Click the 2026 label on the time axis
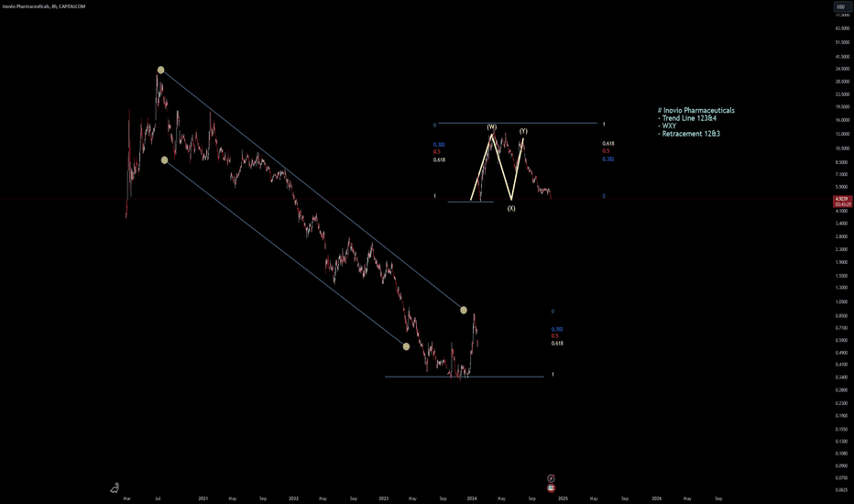 click(657, 498)
